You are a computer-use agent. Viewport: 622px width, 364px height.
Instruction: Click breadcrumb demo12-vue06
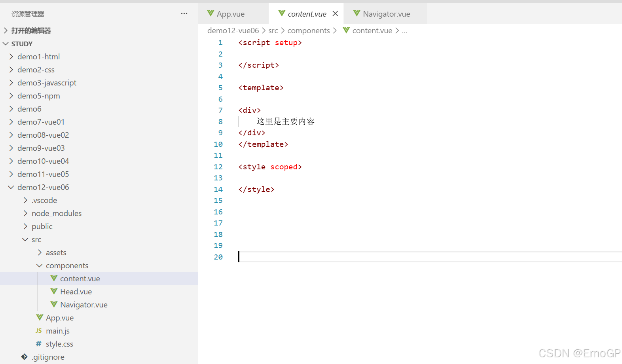(x=233, y=30)
